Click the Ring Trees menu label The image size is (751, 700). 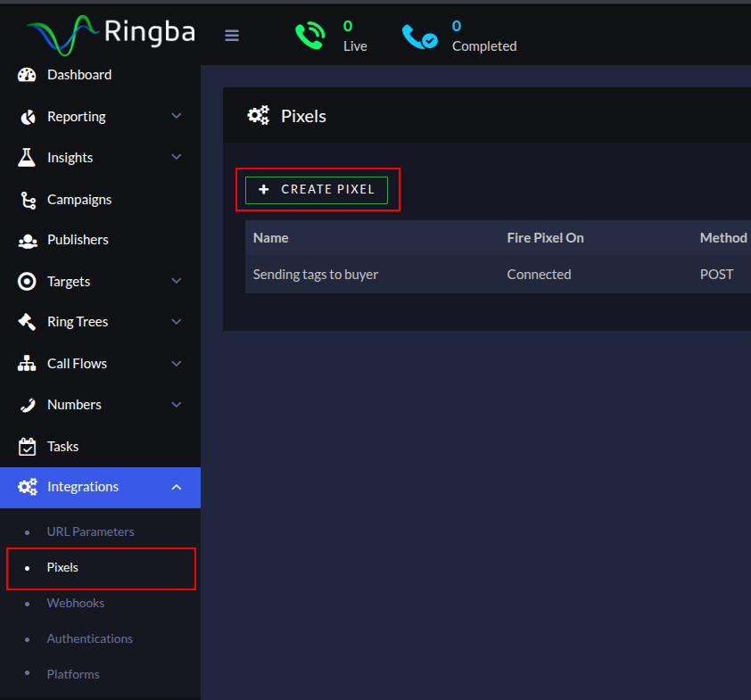point(78,322)
